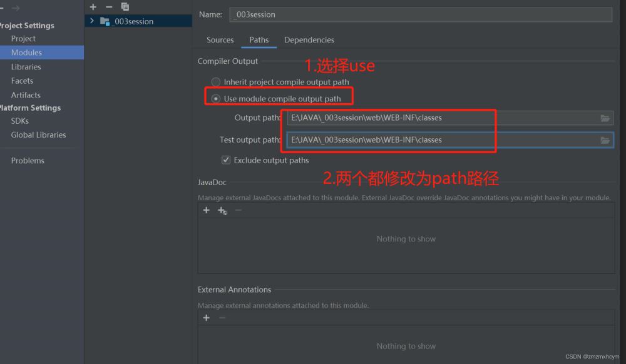Click the module Name text field
The image size is (626, 364).
[420, 14]
